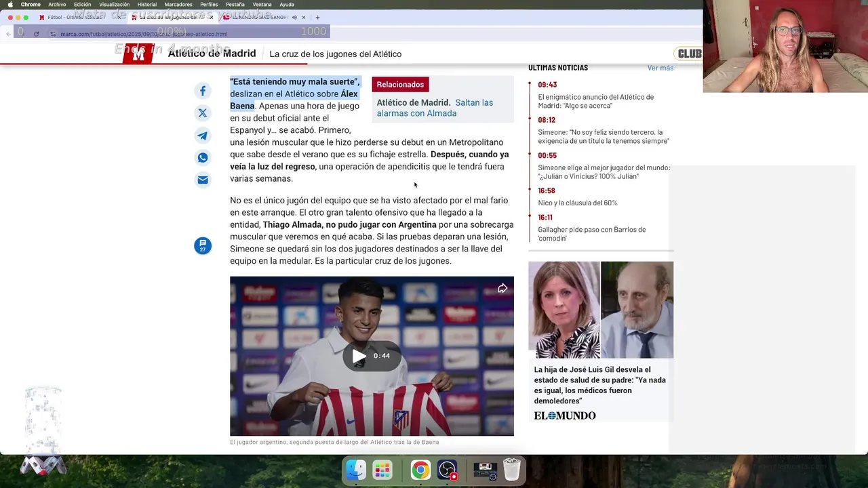Open 'Gallagher pide paso con Barrios' news

[x=592, y=234]
